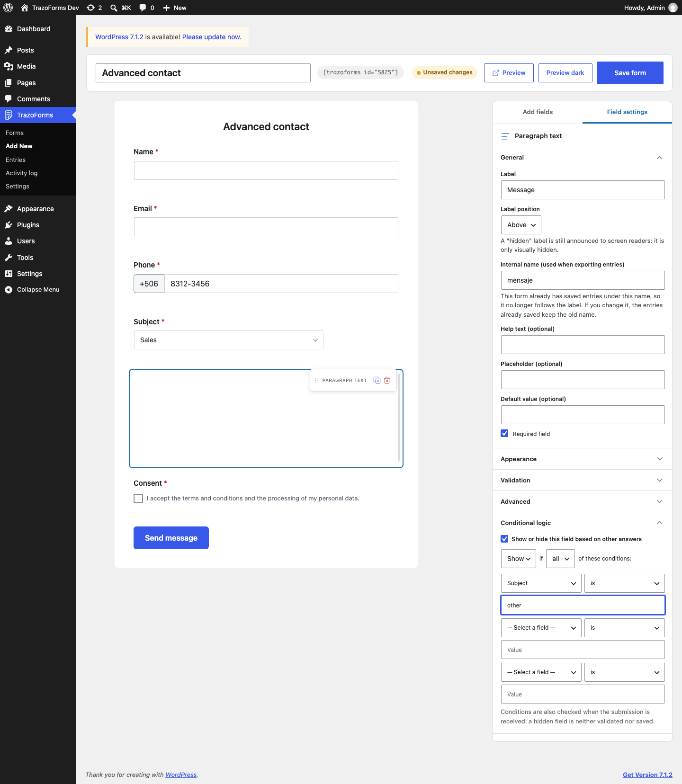Screen dimensions: 682x784
Task: Switch to the Add fields tab
Action: tap(538, 112)
